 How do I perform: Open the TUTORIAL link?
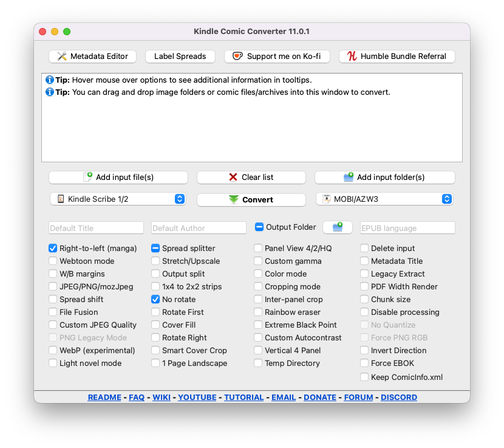[243, 398]
